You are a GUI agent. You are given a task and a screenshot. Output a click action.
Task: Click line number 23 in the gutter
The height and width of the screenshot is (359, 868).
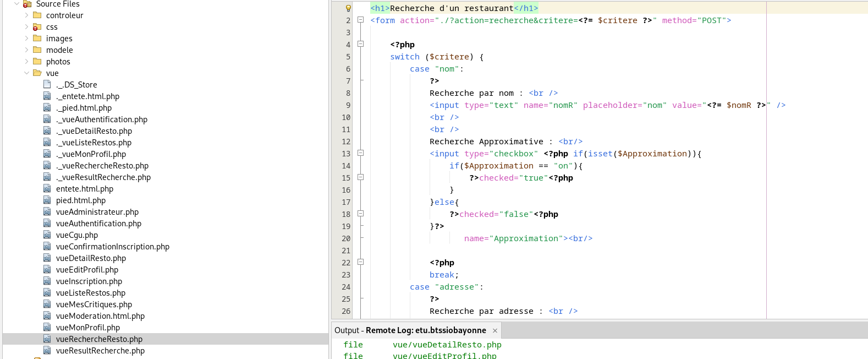(x=346, y=275)
